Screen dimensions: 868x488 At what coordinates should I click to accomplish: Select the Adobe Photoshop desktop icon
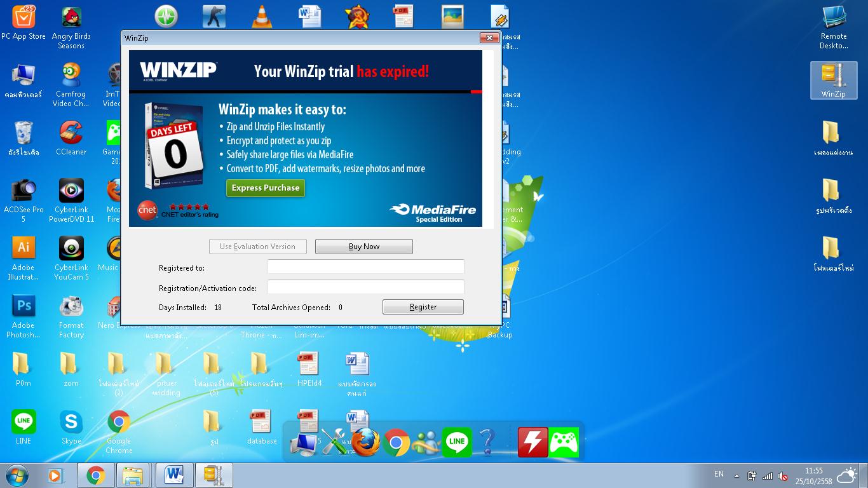24,316
